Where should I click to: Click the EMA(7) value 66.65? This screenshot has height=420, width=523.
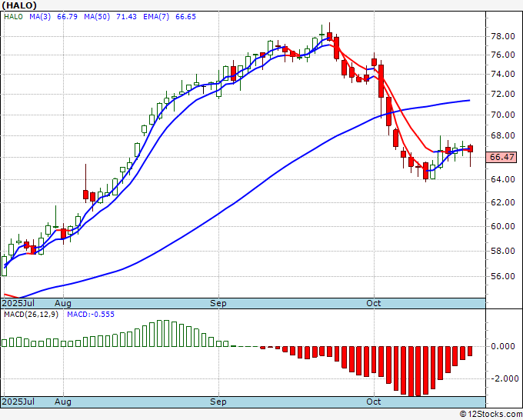185,17
